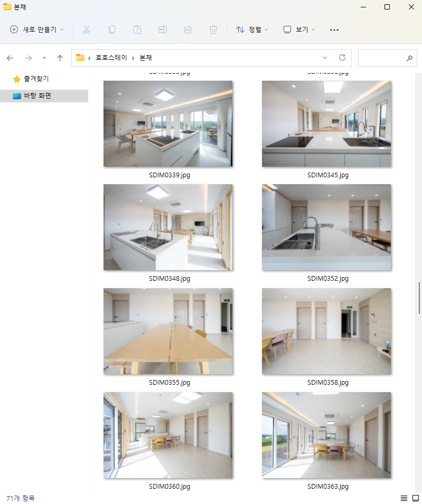
Task: Select the SDIM0358.jpg thumbnail
Action: 326,331
